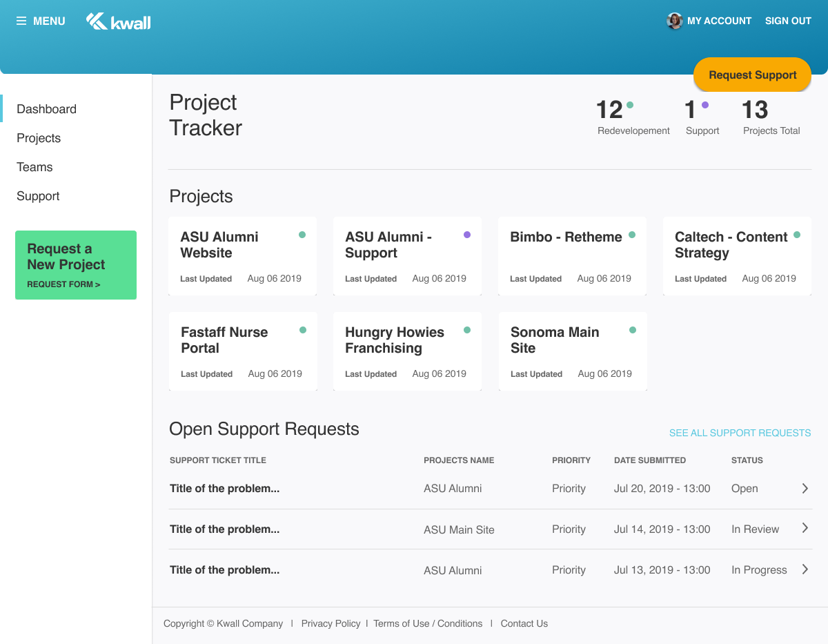Open the Privacy Policy page

click(331, 623)
